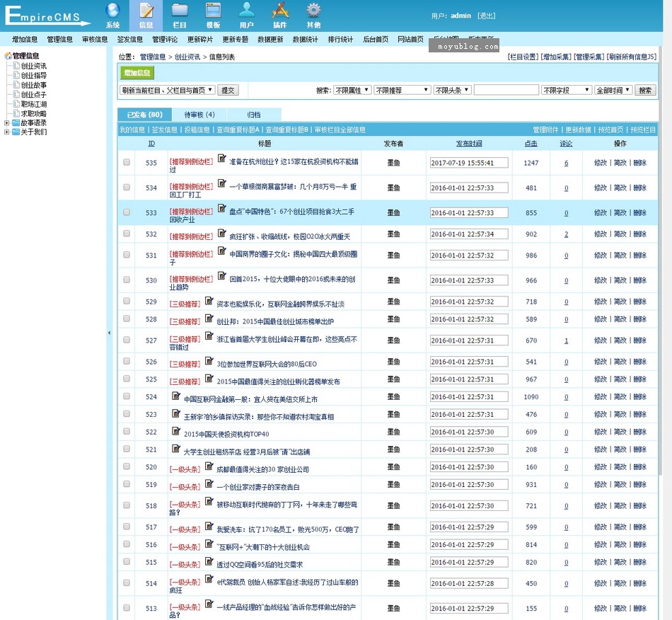Click the green 增加信息 button
Screen dimensions: 672x620
pyautogui.click(x=137, y=73)
